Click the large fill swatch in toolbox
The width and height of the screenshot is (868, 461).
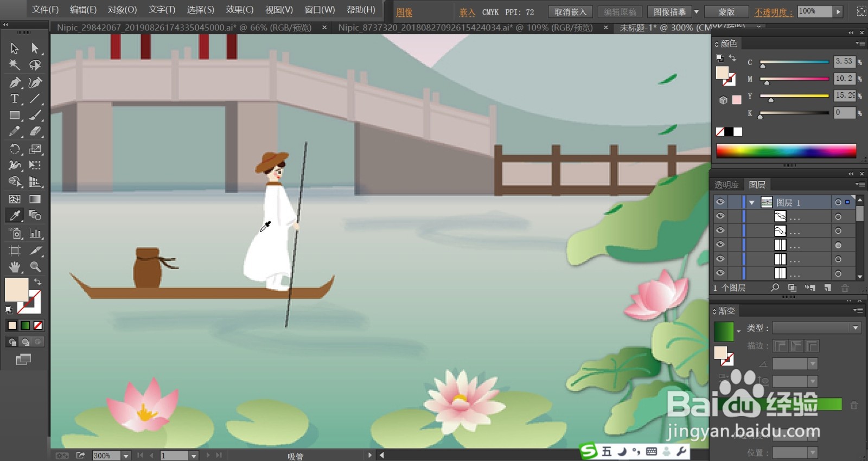(x=16, y=290)
